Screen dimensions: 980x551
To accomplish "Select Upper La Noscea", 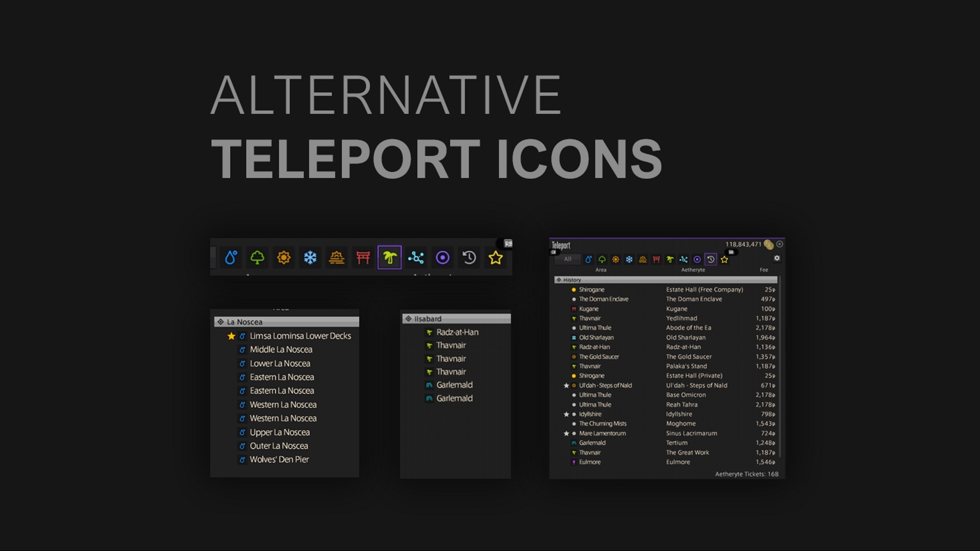I will (x=279, y=432).
